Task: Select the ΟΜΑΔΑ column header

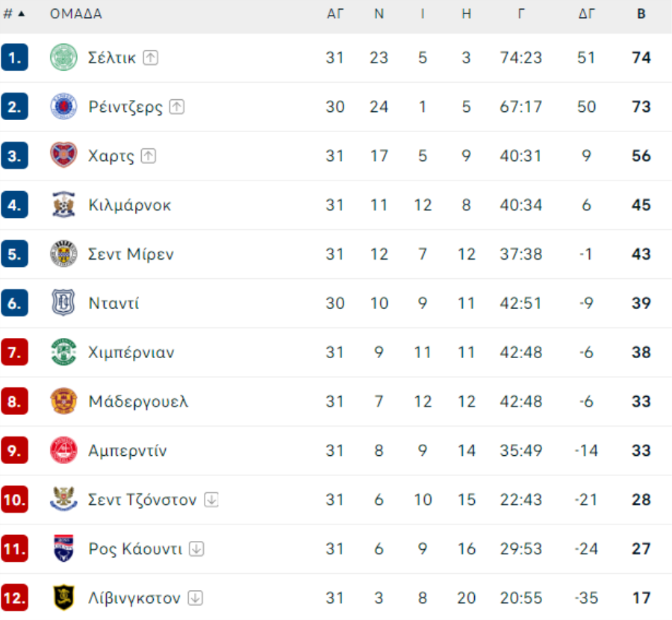Action: click(x=76, y=14)
